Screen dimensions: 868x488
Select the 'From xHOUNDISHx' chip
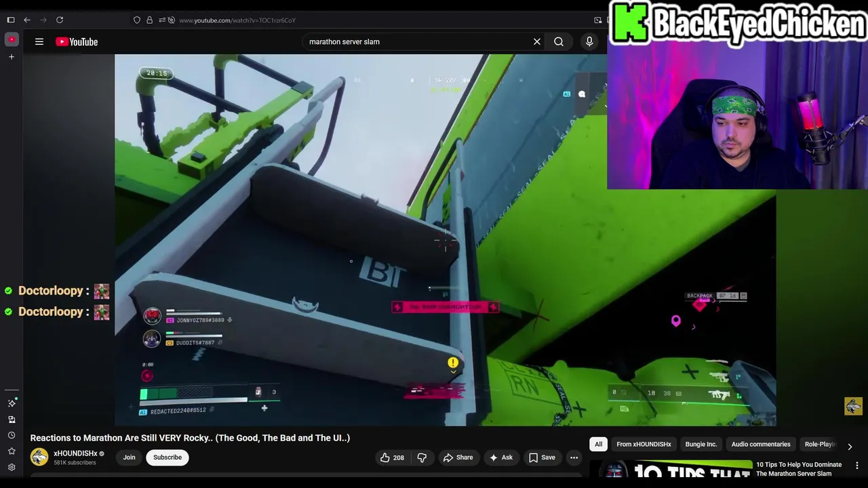click(644, 445)
